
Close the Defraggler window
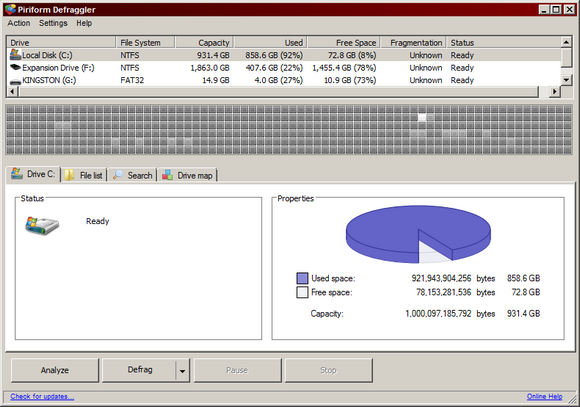point(569,10)
